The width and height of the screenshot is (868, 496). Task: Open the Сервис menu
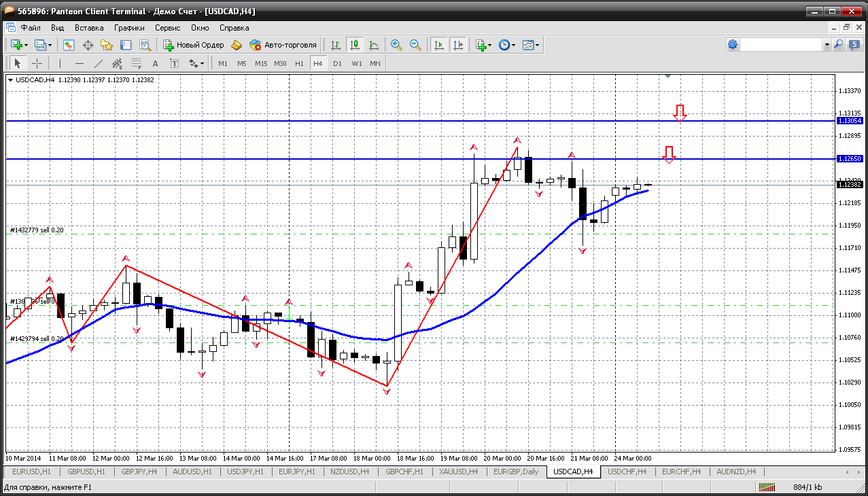click(167, 28)
